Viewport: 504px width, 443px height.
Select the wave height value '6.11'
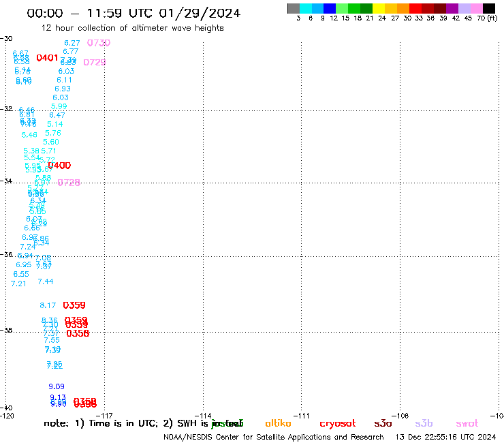[x=64, y=80]
